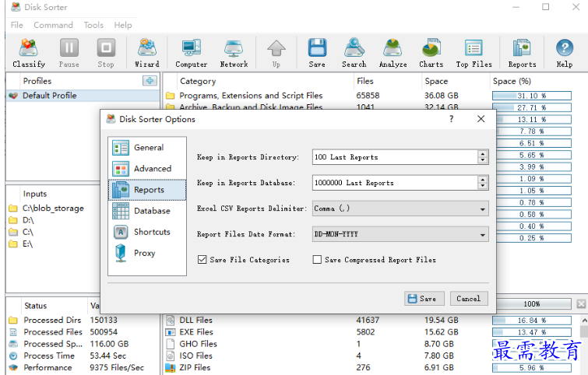Close the Disk Sorter Options dialog
Image resolution: width=588 pixels, height=375 pixels.
pos(481,119)
